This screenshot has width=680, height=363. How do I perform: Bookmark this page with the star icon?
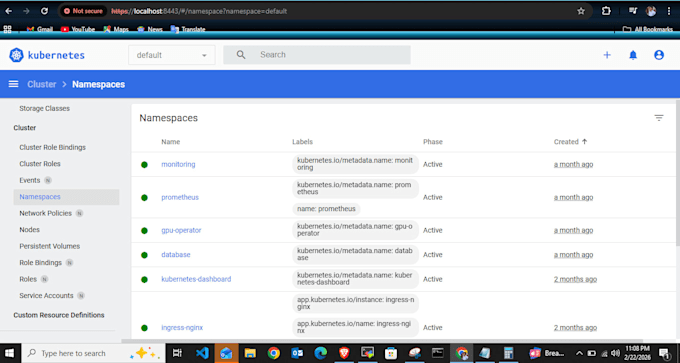(581, 11)
